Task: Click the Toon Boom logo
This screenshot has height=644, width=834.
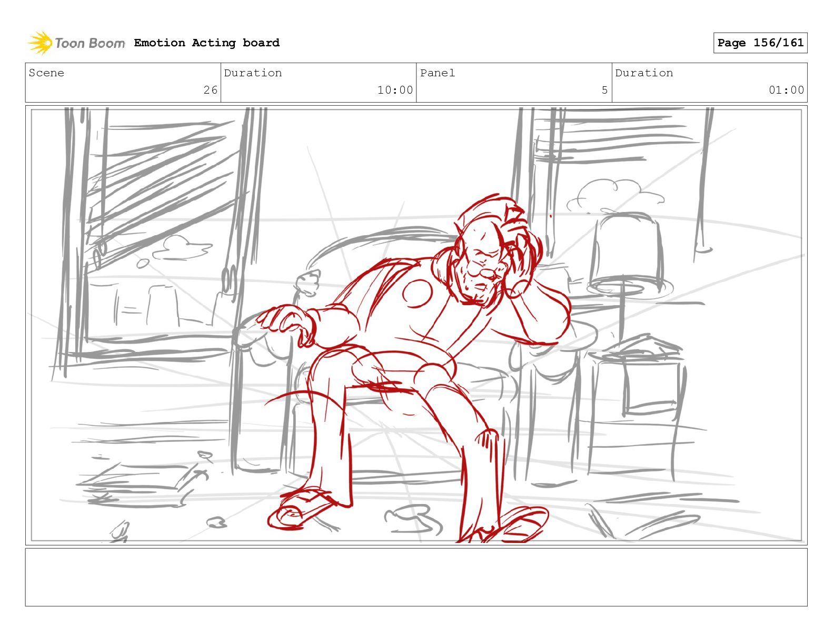Action: tap(76, 43)
